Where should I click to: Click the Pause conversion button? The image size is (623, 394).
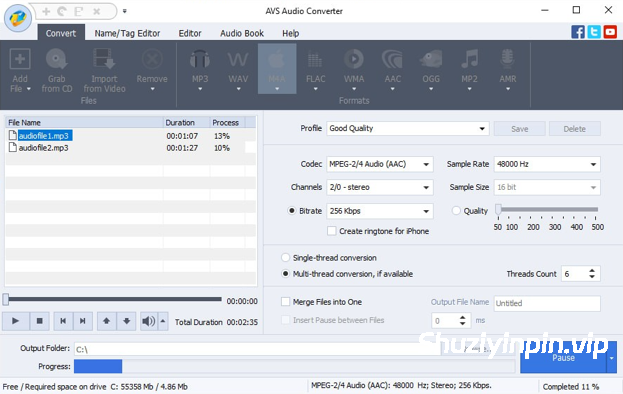(563, 358)
